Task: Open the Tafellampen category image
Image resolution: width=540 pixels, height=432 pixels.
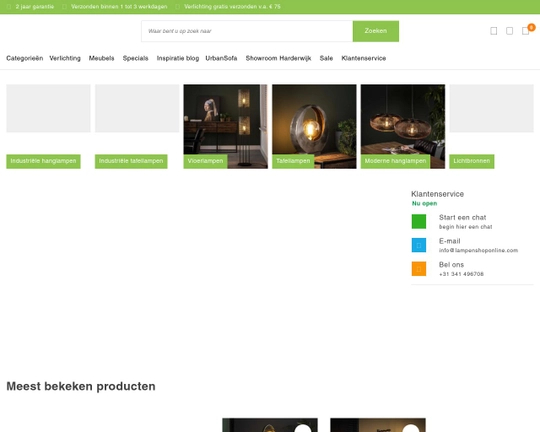Action: click(314, 126)
